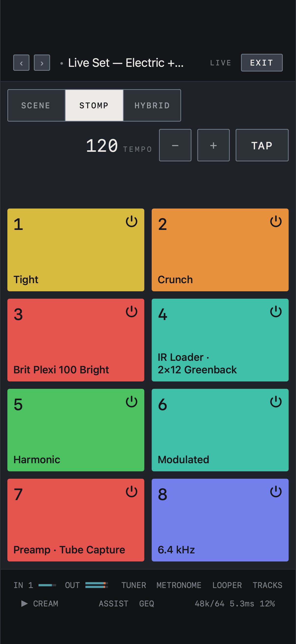This screenshot has width=296, height=644.
Task: Toggle power on stomp 2 Crunch
Action: [x=276, y=222]
